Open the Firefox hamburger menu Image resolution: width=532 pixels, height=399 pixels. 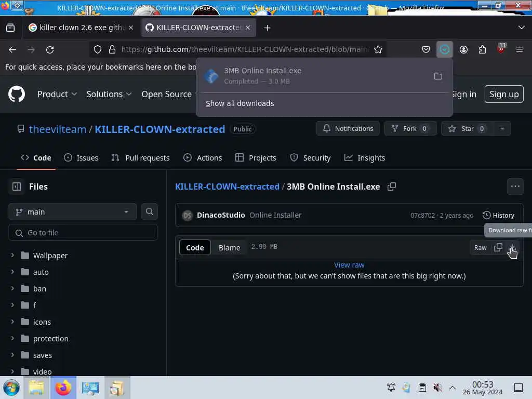coord(520,49)
